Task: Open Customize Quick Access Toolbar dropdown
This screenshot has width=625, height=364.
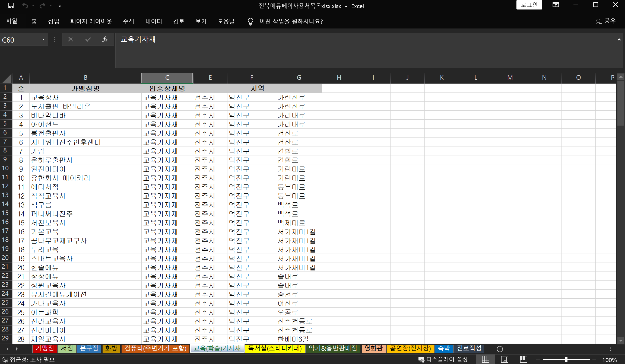Action: pyautogui.click(x=60, y=6)
